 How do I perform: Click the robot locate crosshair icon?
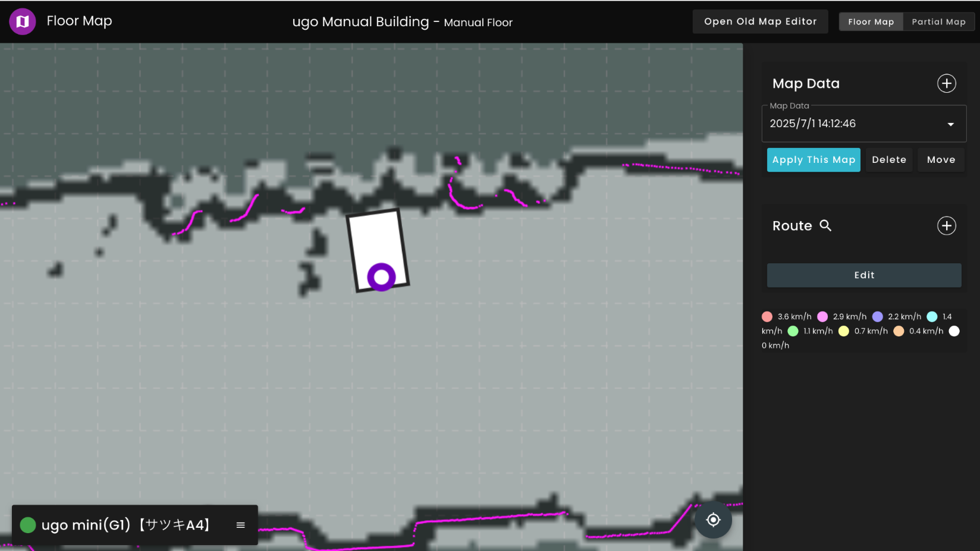[712, 519]
